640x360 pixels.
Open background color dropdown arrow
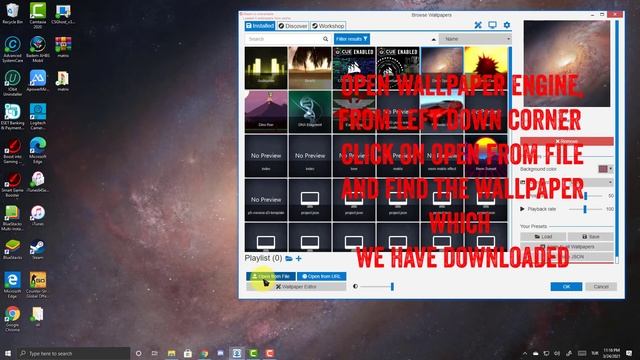[x=611, y=169]
